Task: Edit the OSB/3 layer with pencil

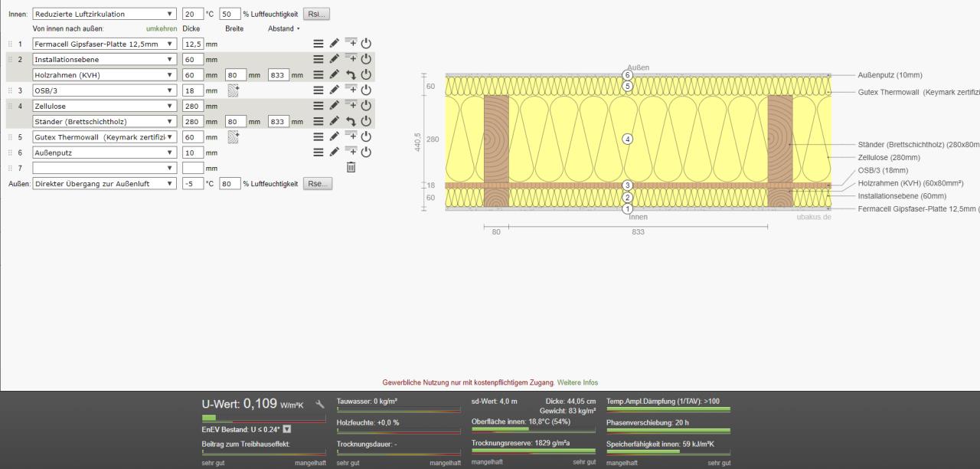Action: click(x=335, y=90)
